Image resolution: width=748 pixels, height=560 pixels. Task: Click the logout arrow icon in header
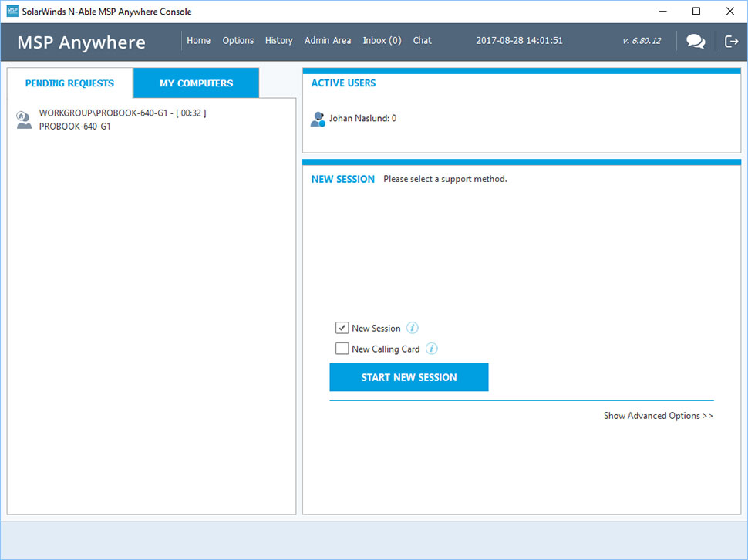731,42
